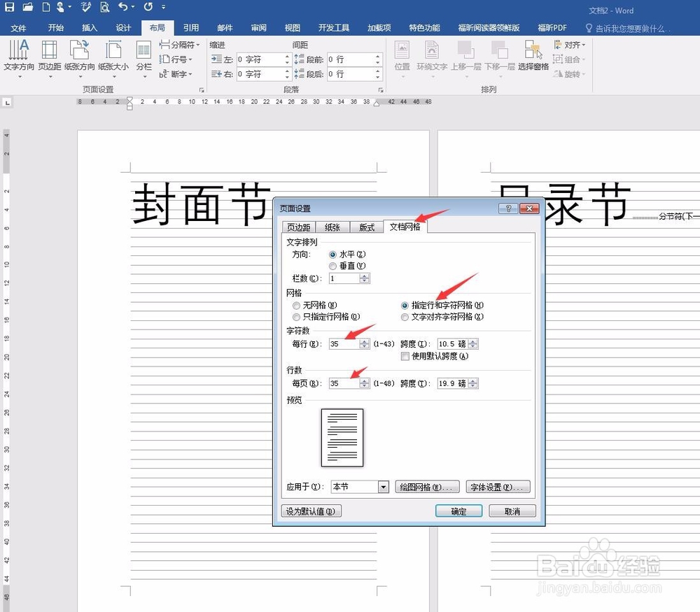This screenshot has width=700, height=612.
Task: Open the Margins (页边距) tool
Action: [49, 59]
